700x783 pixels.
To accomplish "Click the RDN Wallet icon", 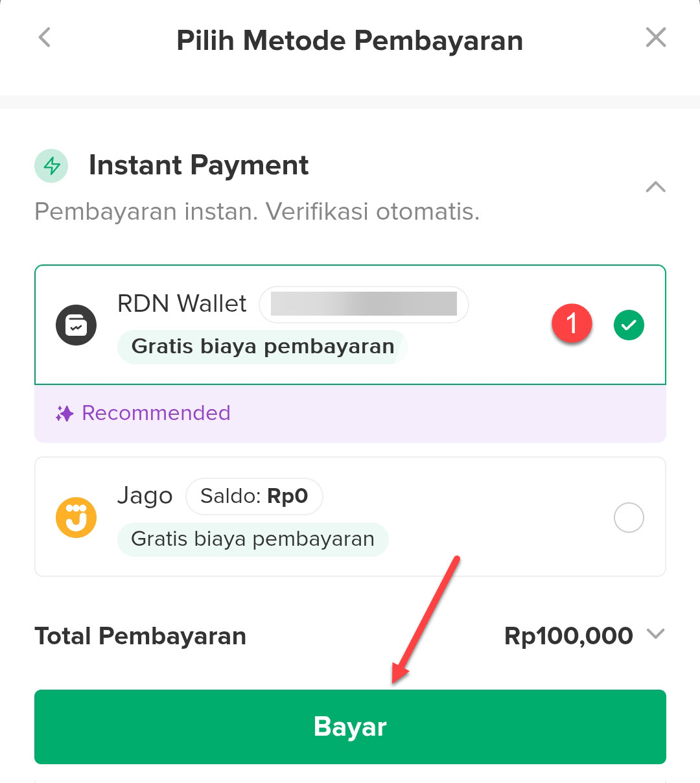I will point(76,325).
